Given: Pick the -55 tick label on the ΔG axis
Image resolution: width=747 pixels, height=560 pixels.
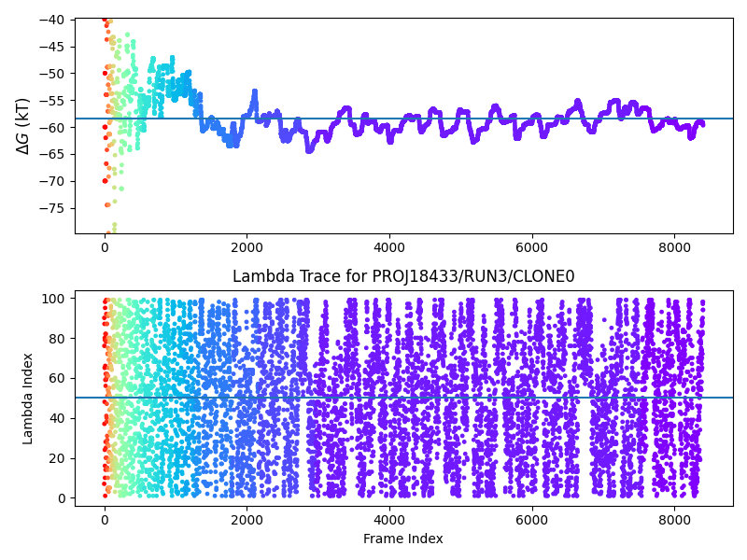Looking at the screenshot, I should click(51, 101).
